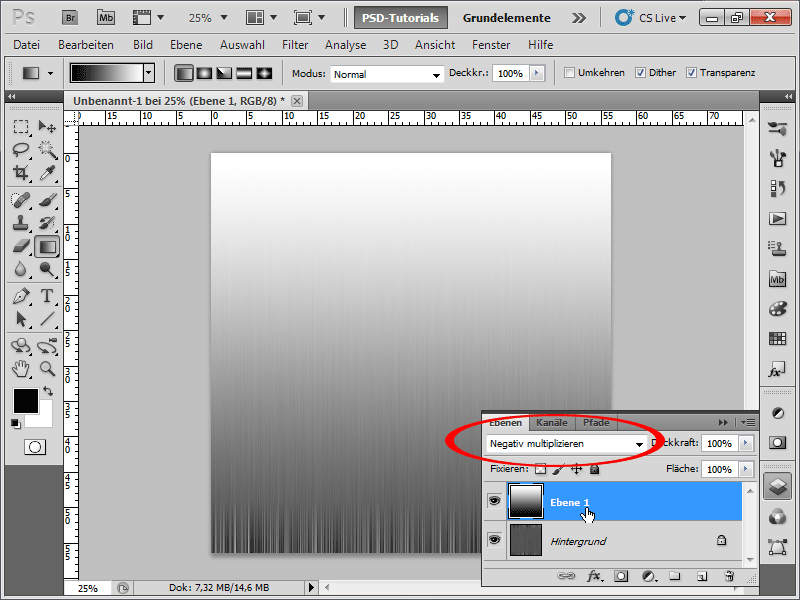Toggle the Dither checkbox
Screen dimensions: 800x600
point(640,72)
